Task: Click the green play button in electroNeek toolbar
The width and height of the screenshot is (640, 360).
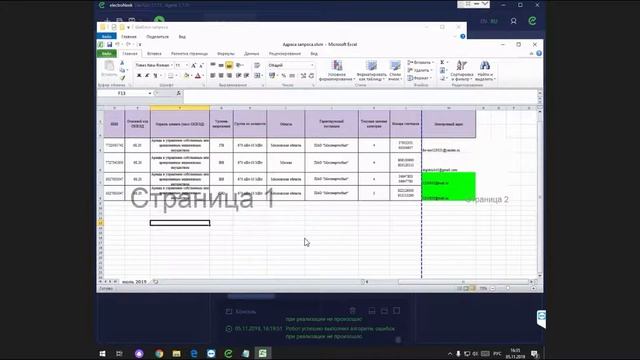Action: point(159,20)
